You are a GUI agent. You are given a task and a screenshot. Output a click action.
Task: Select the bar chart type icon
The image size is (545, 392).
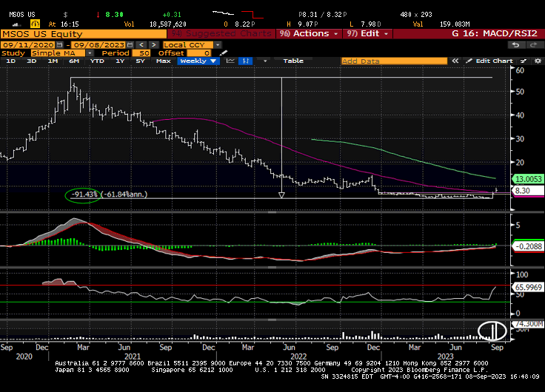[x=245, y=61]
